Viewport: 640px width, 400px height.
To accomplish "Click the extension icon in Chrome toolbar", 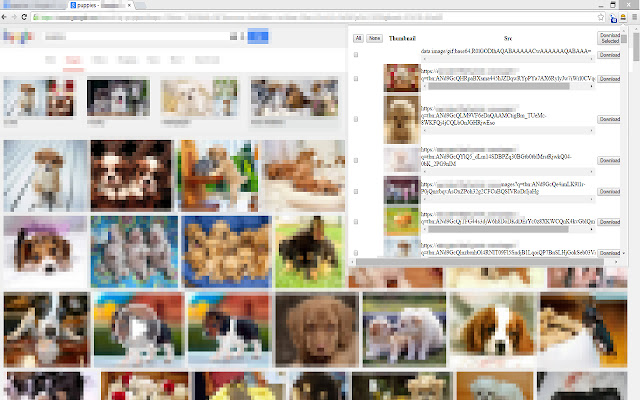I will coord(611,18).
